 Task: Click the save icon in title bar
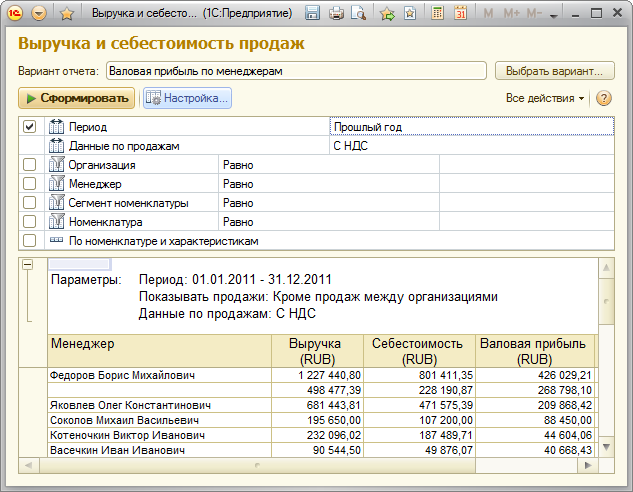pyautogui.click(x=313, y=14)
